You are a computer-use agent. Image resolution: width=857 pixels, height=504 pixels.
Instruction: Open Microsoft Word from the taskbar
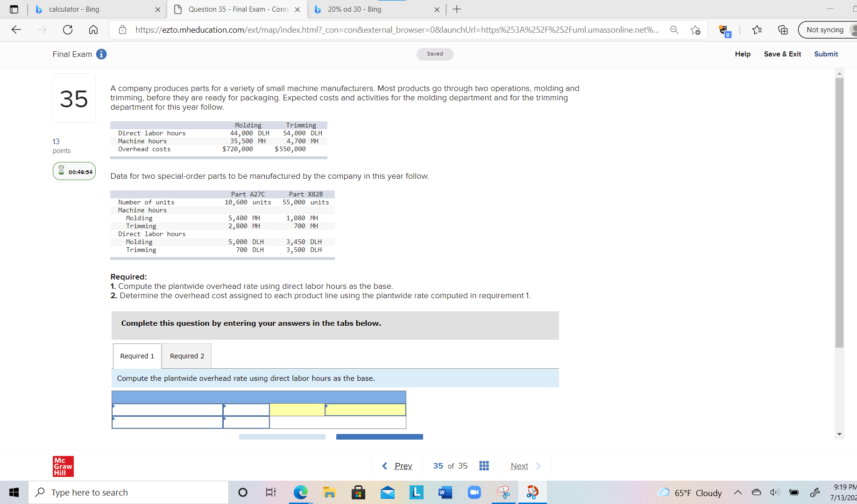click(x=445, y=492)
